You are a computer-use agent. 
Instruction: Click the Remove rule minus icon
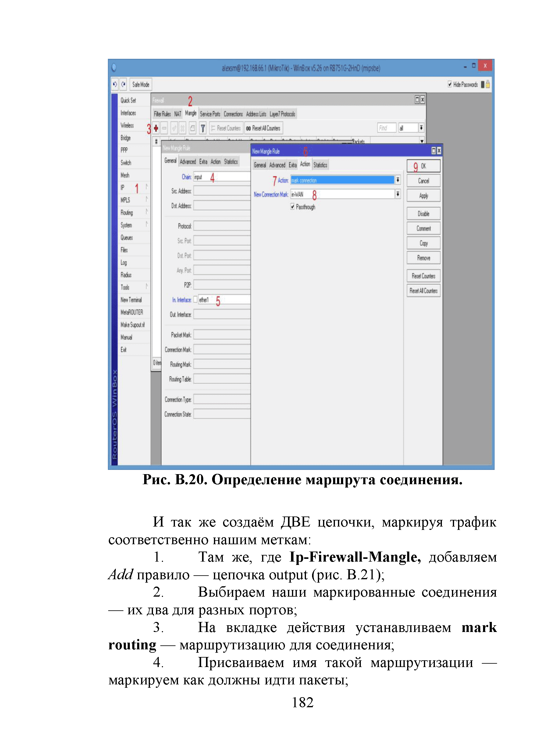tap(164, 128)
